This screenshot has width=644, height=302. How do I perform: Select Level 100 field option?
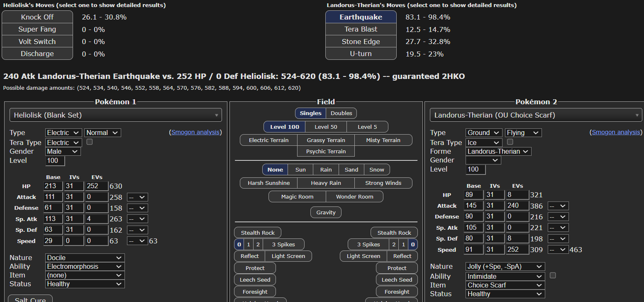[284, 127]
